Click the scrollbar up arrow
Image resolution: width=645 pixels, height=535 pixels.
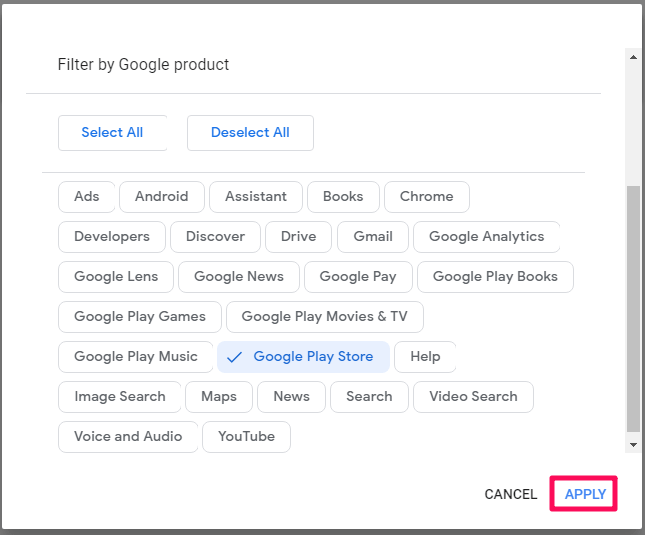pos(633,57)
